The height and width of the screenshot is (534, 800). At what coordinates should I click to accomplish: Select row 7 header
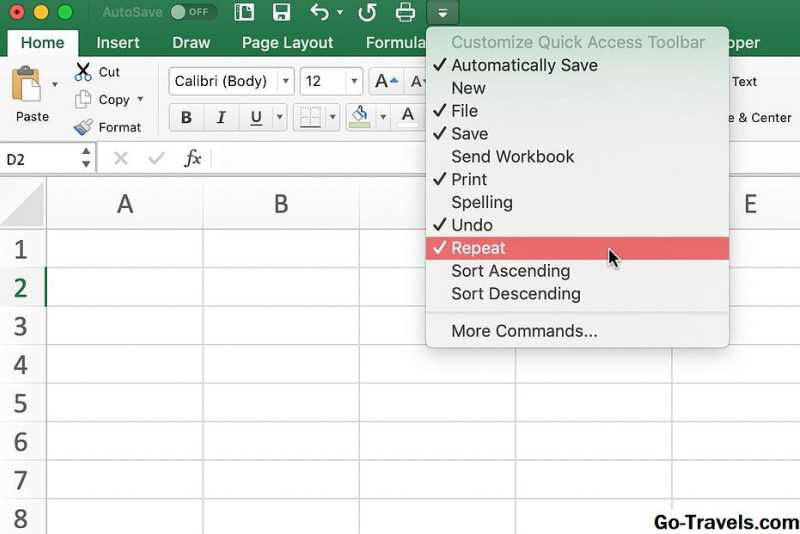tap(21, 480)
